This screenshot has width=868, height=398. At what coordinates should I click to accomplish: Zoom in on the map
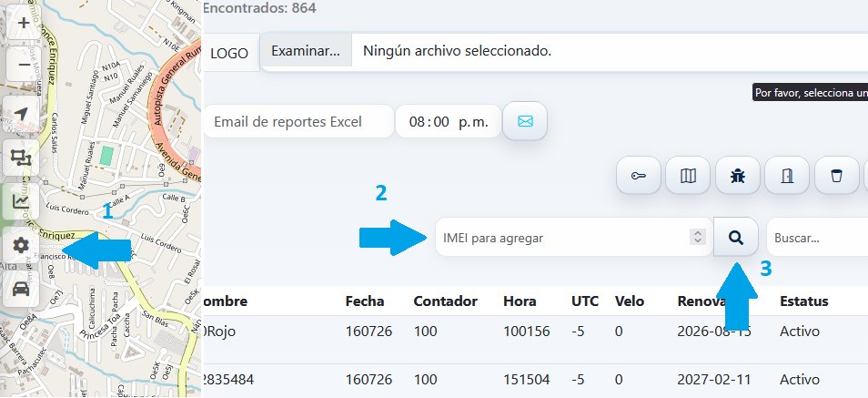24,24
